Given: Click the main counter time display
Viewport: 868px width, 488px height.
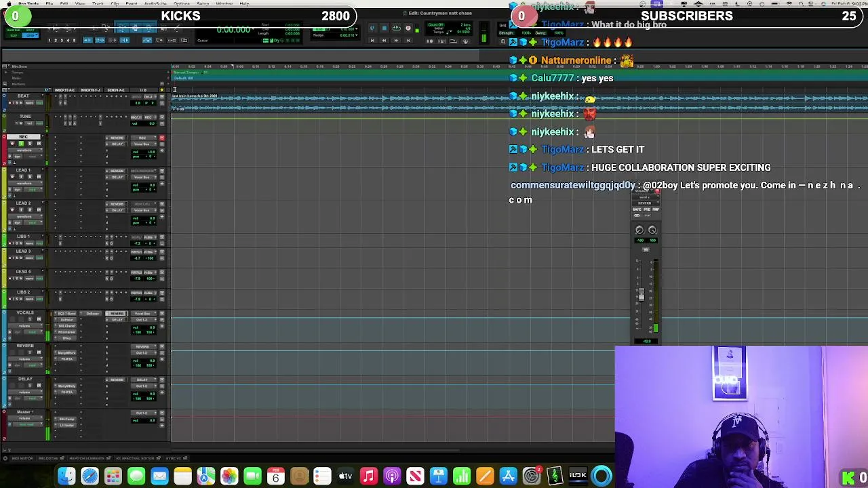Looking at the screenshot, I should (x=234, y=30).
